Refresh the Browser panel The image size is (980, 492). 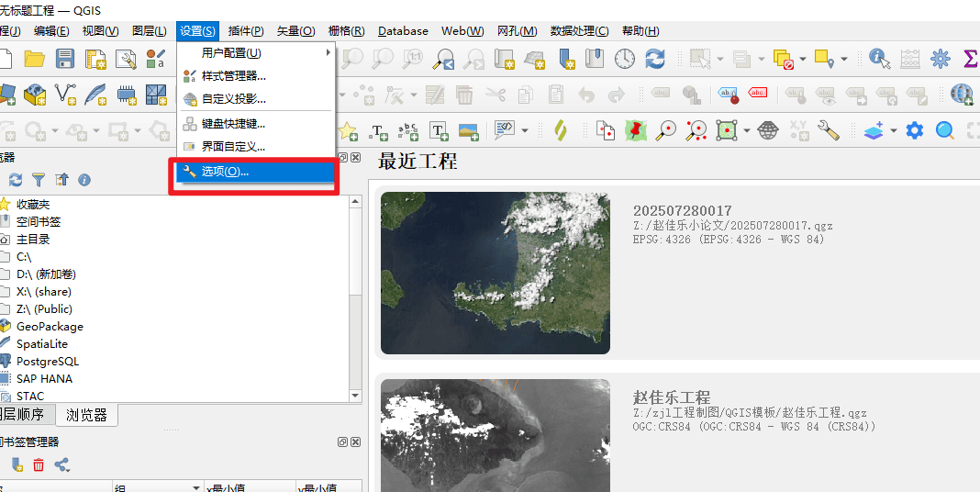[16, 180]
